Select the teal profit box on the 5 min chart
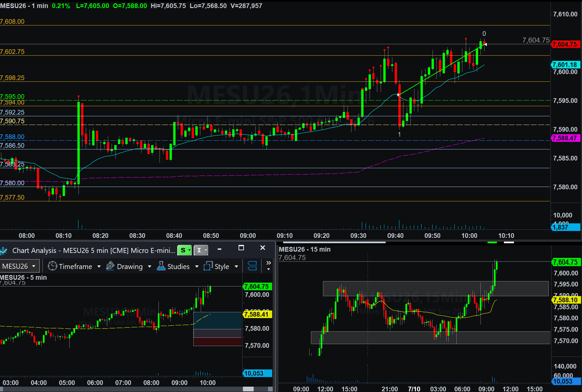The width and height of the screenshot is (582, 392). point(217,321)
